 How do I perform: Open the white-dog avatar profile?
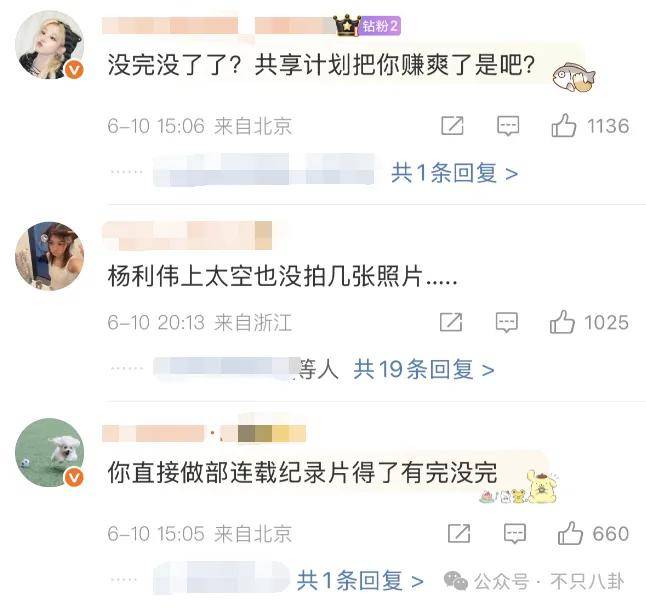click(49, 452)
